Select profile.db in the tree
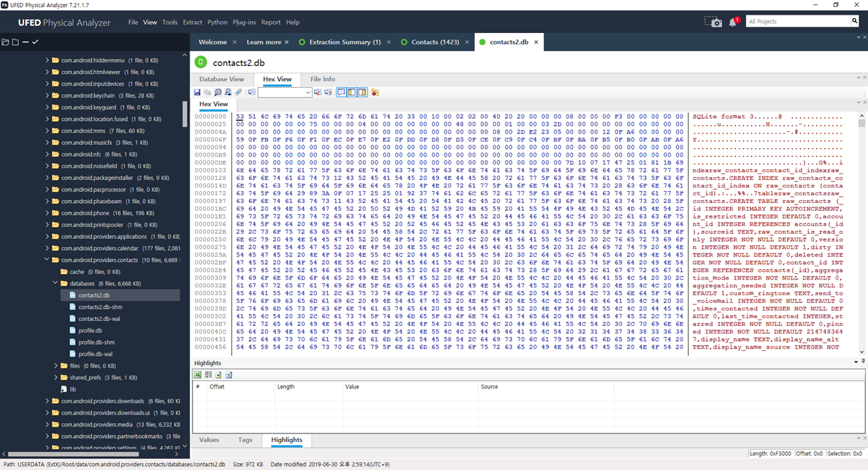 click(x=90, y=330)
